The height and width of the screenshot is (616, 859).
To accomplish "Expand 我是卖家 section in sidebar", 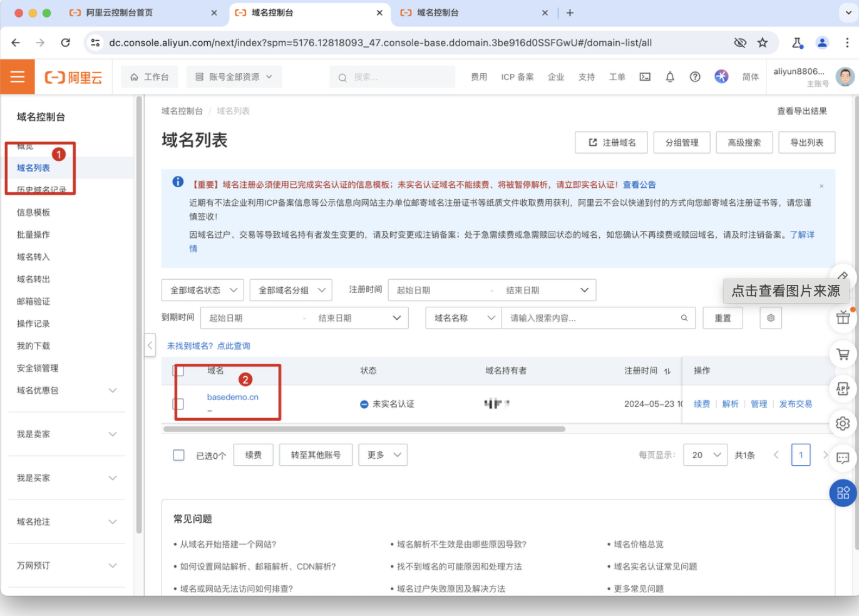I will coord(66,434).
